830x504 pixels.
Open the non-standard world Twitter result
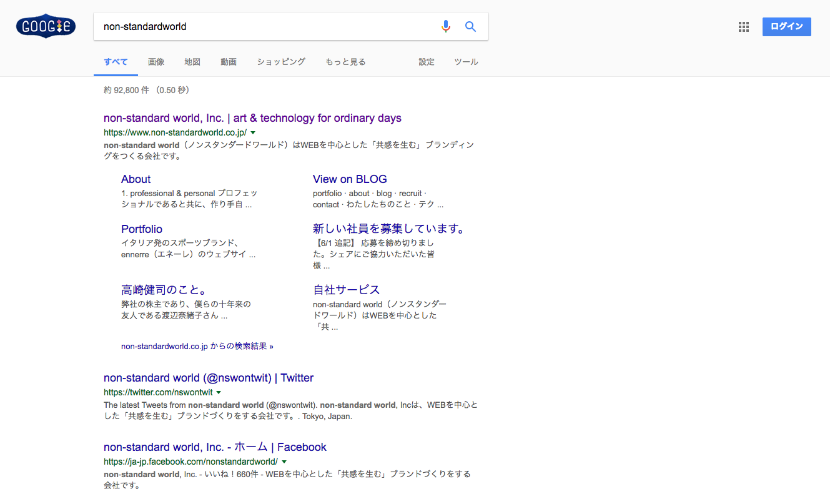[209, 378]
